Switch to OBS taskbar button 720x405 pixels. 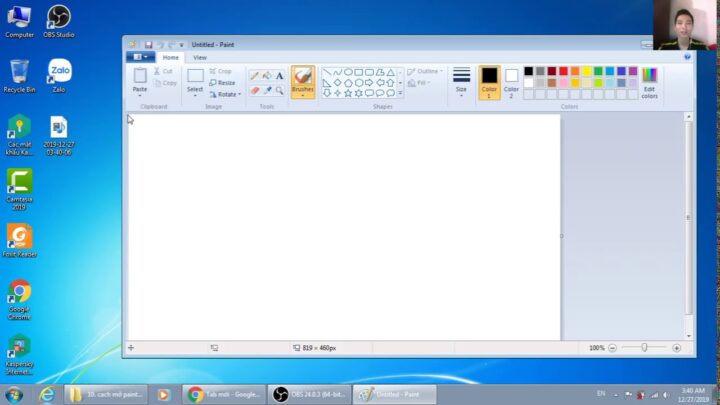[309, 394]
